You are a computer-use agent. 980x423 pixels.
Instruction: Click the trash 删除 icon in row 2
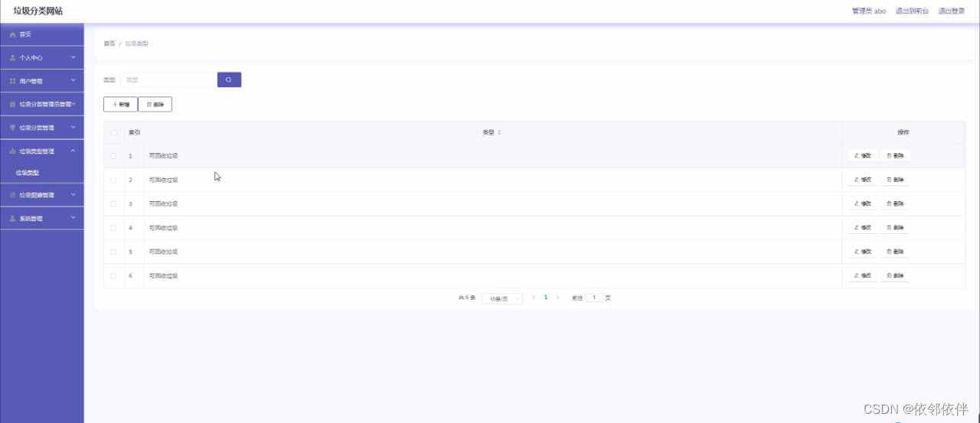(889, 180)
